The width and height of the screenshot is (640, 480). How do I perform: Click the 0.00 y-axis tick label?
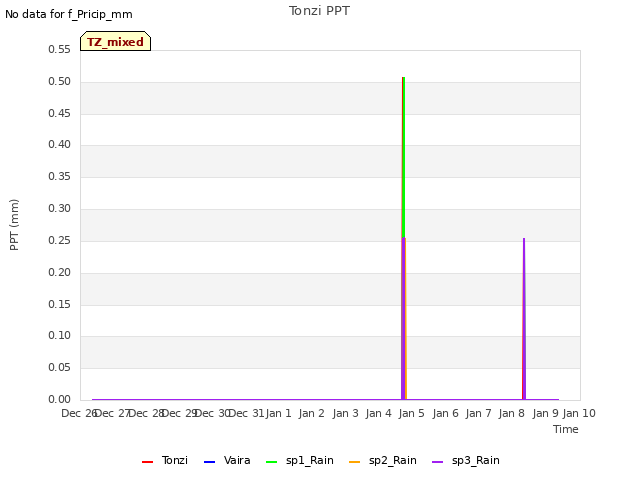[x=60, y=399]
